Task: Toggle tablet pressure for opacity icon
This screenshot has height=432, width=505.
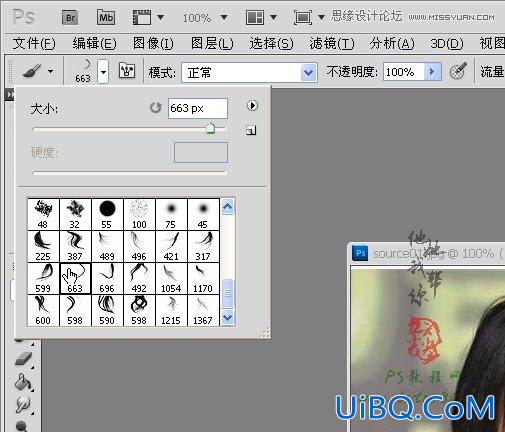Action: [458, 71]
